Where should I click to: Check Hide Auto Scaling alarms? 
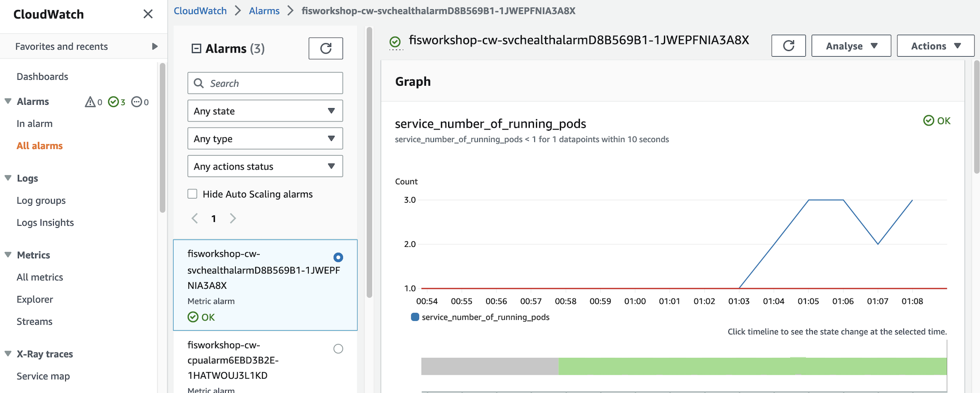pyautogui.click(x=192, y=194)
